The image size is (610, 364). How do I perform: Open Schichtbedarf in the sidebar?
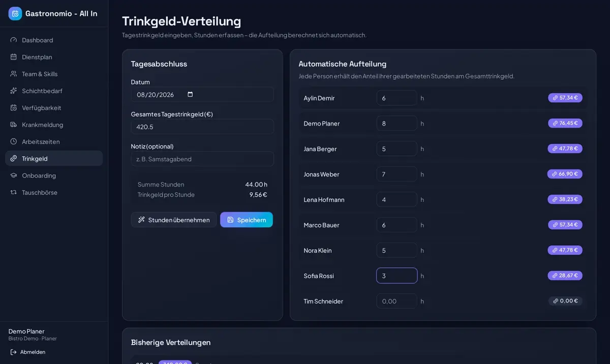pyautogui.click(x=54, y=90)
